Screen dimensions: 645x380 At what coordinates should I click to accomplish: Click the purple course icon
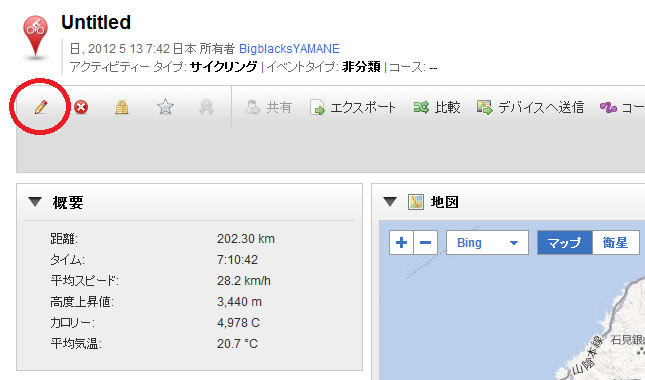point(608,108)
